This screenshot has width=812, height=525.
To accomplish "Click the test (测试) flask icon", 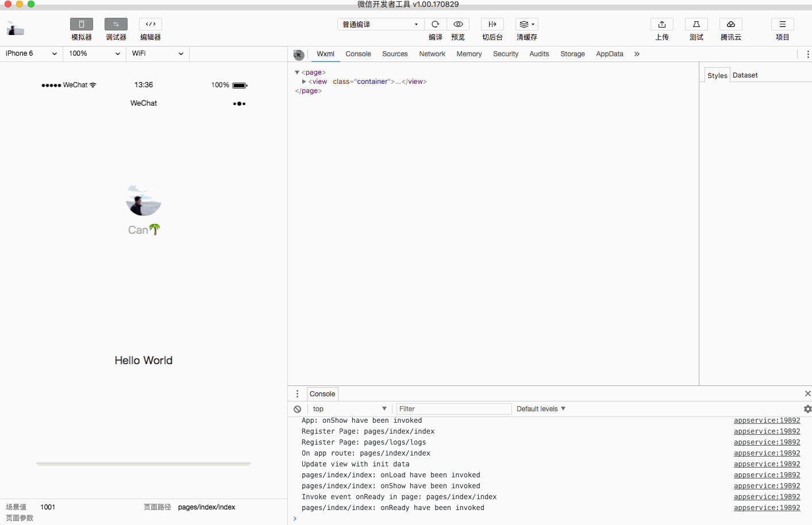I will (x=696, y=24).
